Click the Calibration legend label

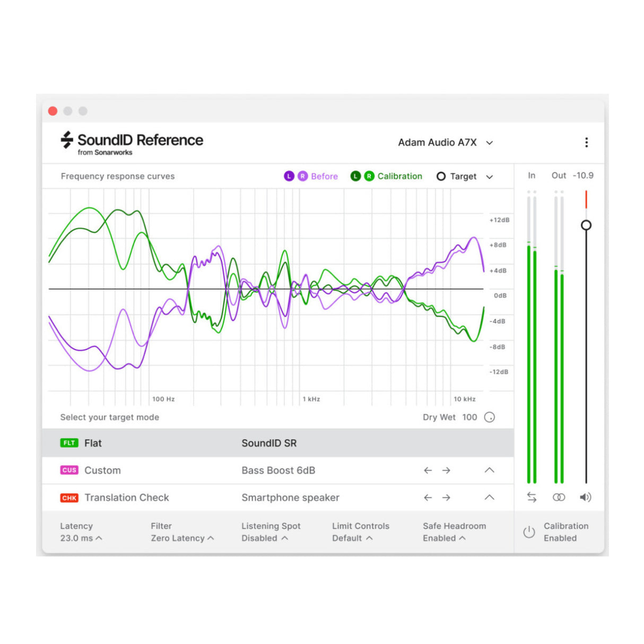pos(400,176)
